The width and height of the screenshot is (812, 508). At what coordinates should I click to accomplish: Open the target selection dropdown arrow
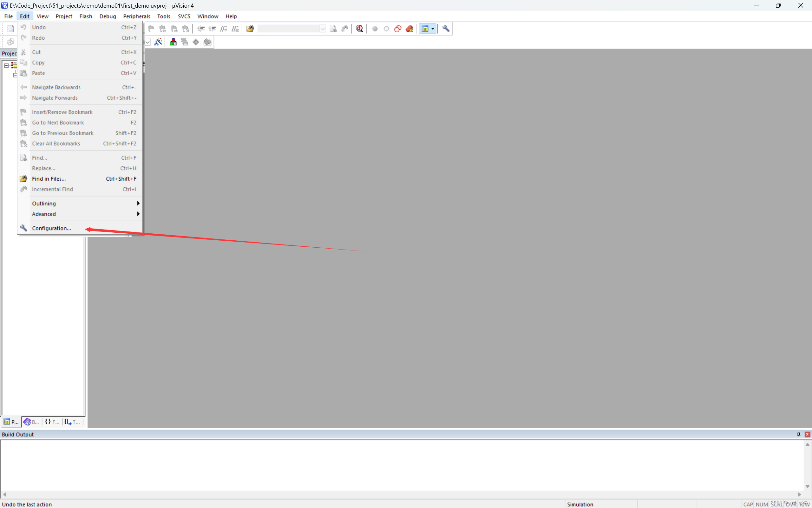click(x=147, y=42)
